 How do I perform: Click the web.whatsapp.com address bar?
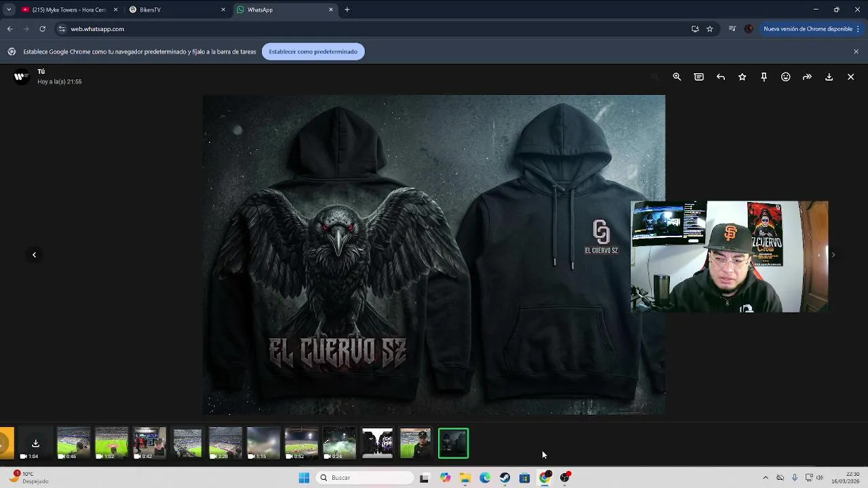(373, 29)
